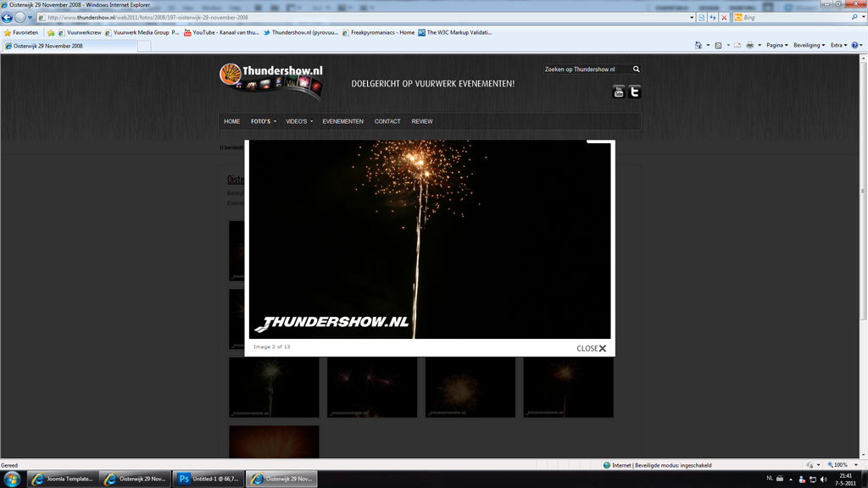This screenshot has width=868, height=488.
Task: Open the FOTO'S menu dropdown
Action: pyautogui.click(x=264, y=122)
